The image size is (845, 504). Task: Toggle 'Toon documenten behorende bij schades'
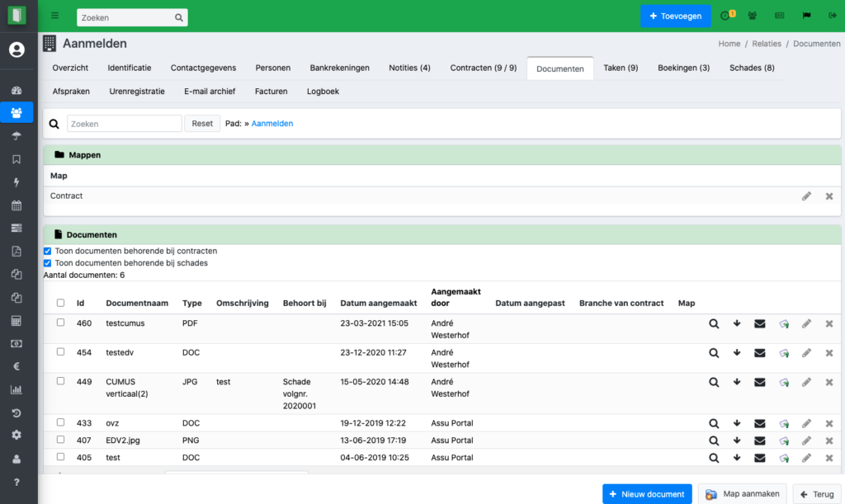point(47,263)
